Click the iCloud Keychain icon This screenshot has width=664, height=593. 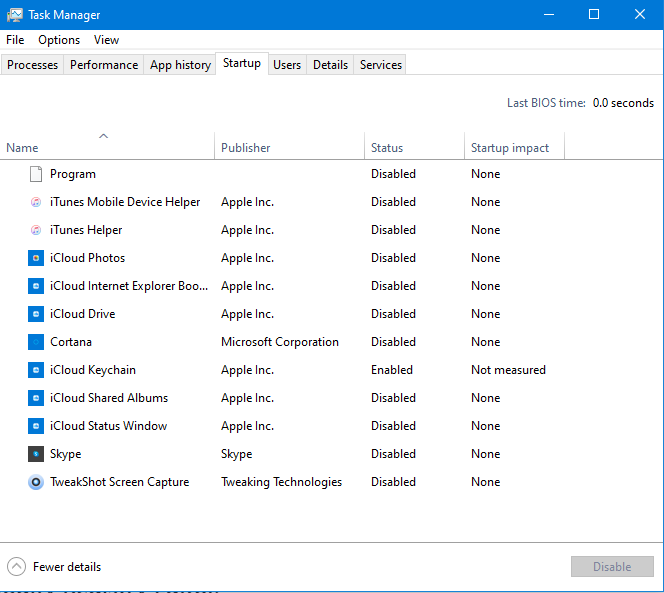[x=36, y=370]
